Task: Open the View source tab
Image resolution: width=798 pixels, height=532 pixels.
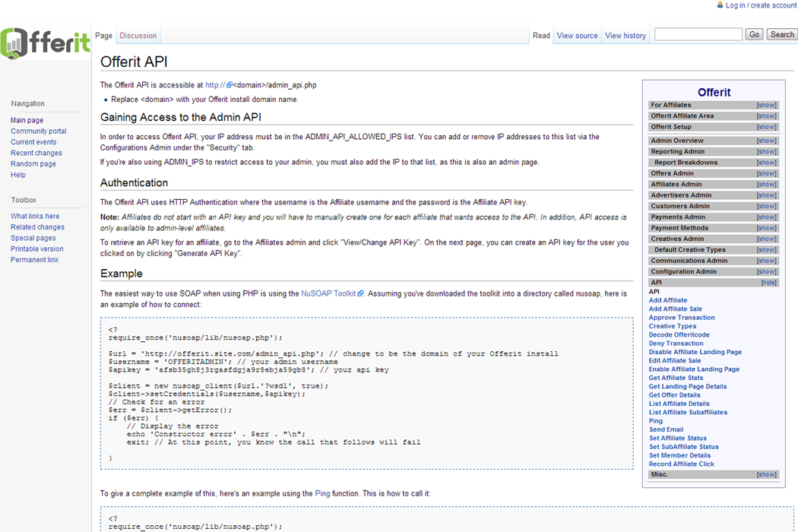Action: click(577, 36)
